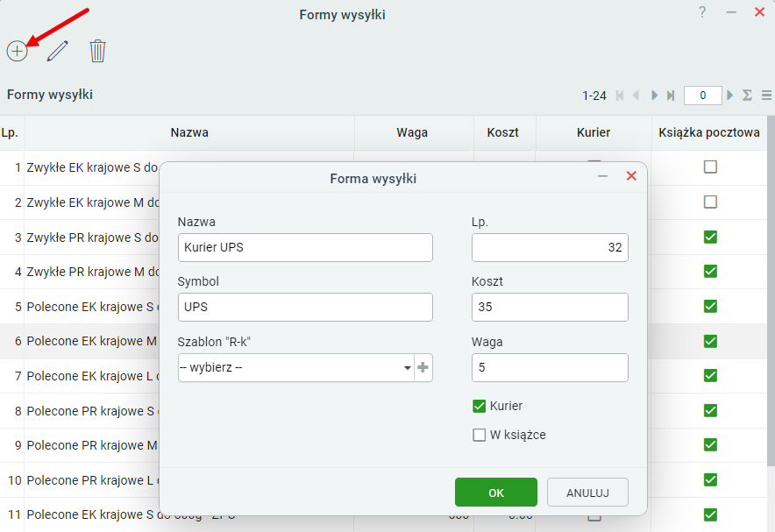Toggle Książka pocztowa checkbox for row 2
This screenshot has height=532, width=775.
click(x=710, y=202)
